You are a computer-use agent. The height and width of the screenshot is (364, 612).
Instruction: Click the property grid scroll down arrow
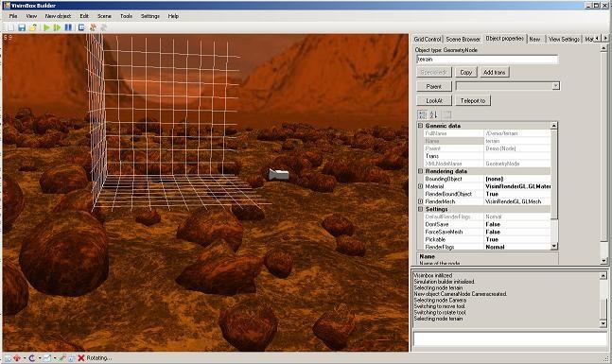tap(554, 246)
